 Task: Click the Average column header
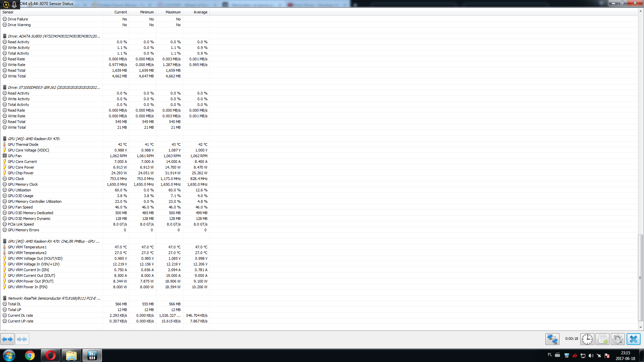[x=196, y=12]
